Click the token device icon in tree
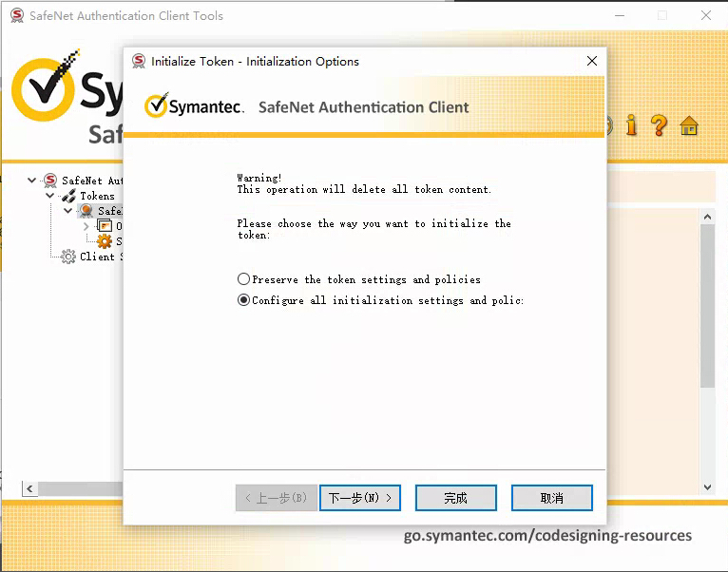Viewport: 728px width, 572px height. (x=86, y=211)
